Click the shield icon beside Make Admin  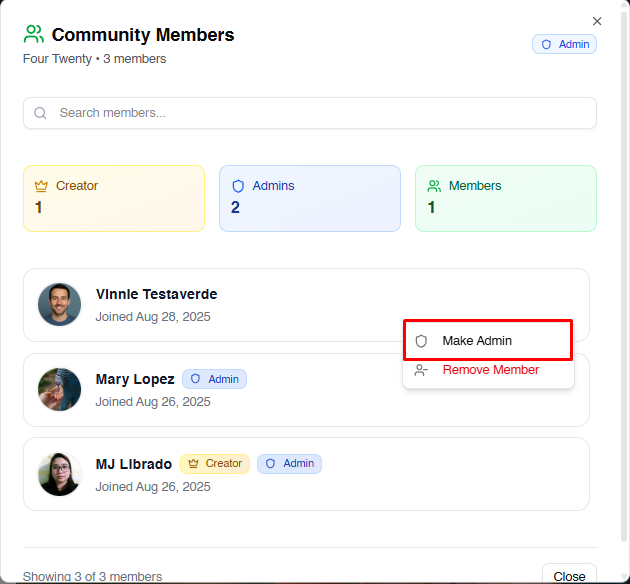[421, 341]
